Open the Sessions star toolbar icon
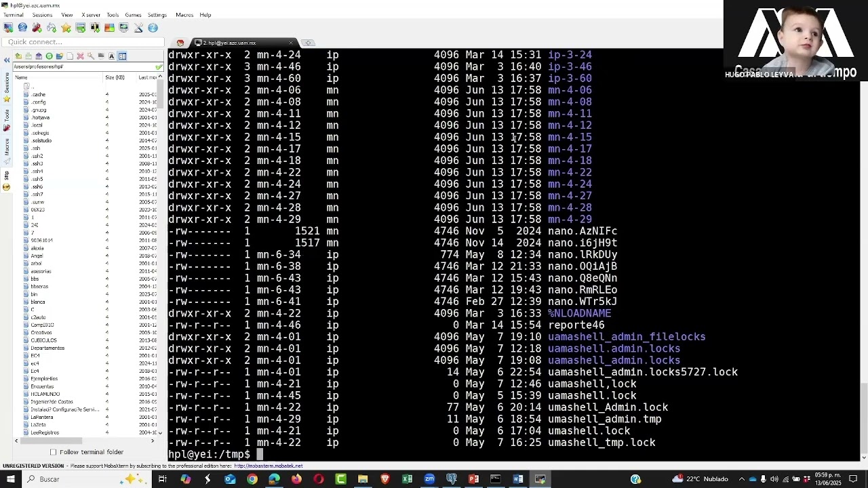 pos(66,28)
